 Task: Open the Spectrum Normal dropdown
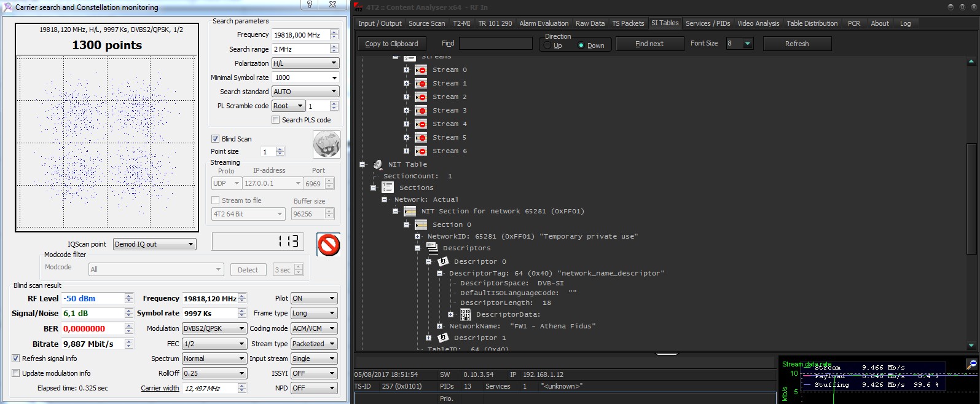(x=214, y=358)
